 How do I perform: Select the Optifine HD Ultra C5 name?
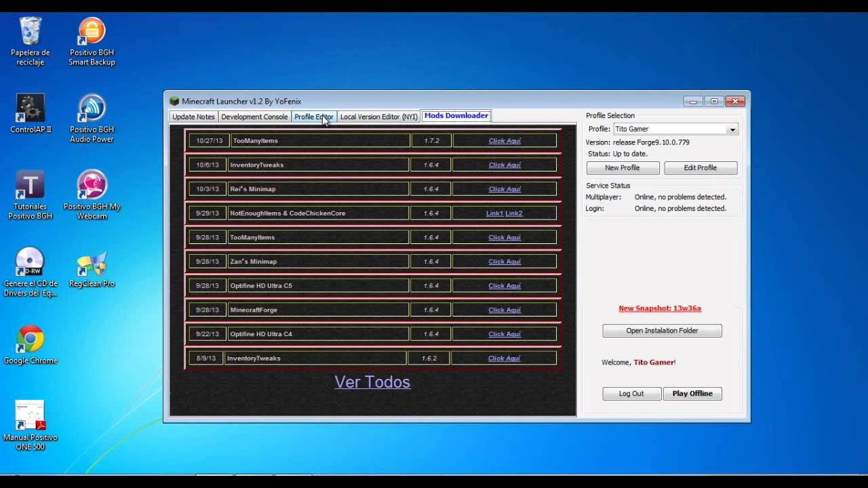click(x=261, y=286)
